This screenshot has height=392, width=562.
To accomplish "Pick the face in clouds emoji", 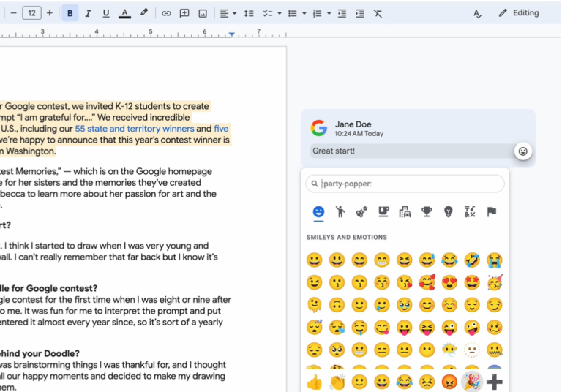I will tap(449, 350).
